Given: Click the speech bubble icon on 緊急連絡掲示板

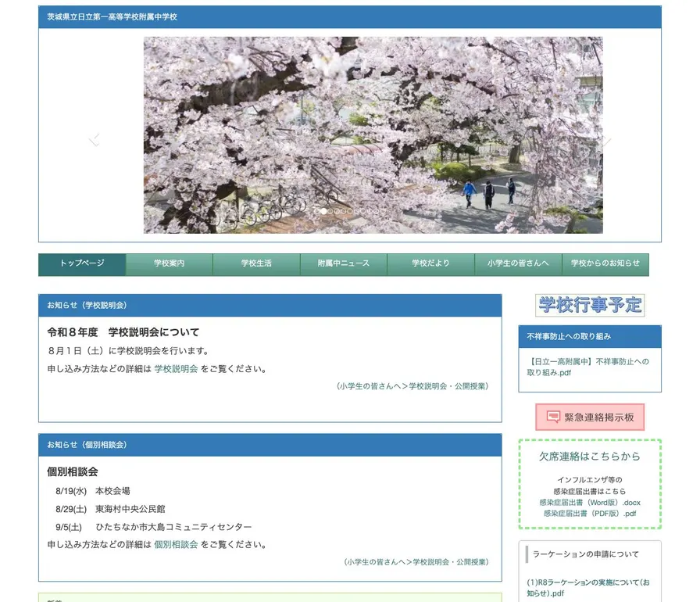Looking at the screenshot, I should point(553,417).
